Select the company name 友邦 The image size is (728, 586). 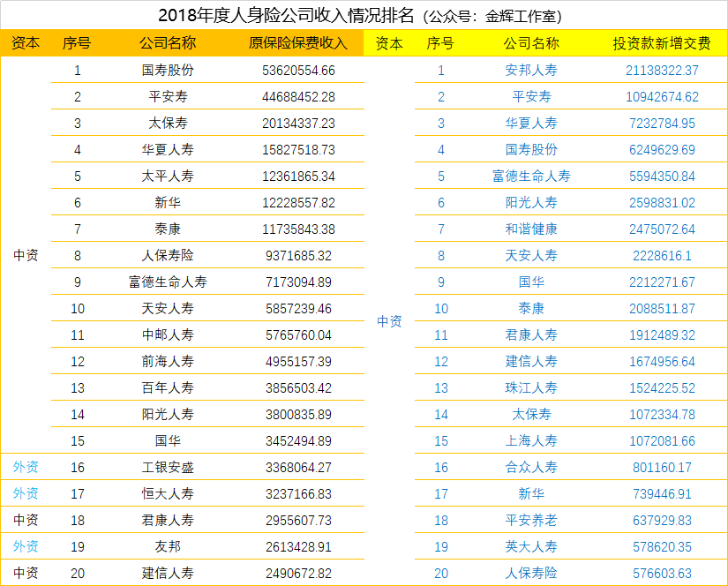[168, 546]
